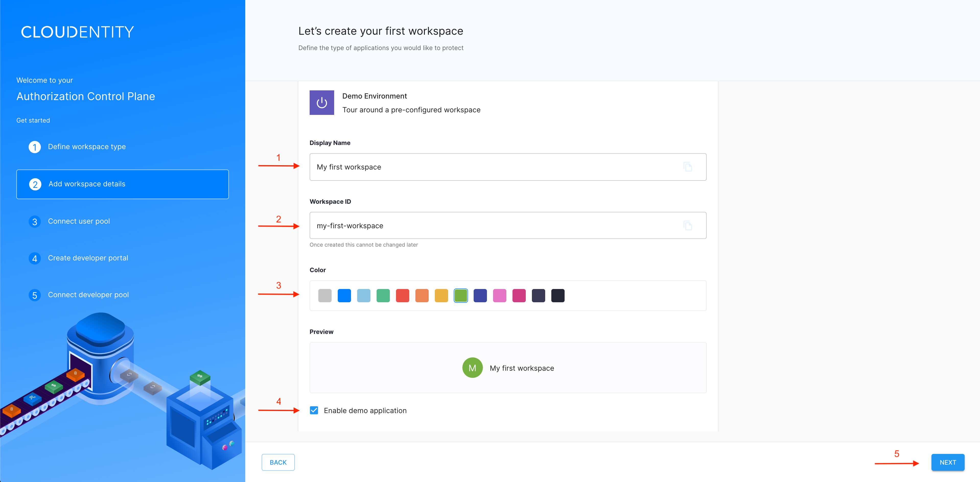Viewport: 980px width, 482px height.
Task: Pick the light pink color swatch
Action: pyautogui.click(x=499, y=295)
